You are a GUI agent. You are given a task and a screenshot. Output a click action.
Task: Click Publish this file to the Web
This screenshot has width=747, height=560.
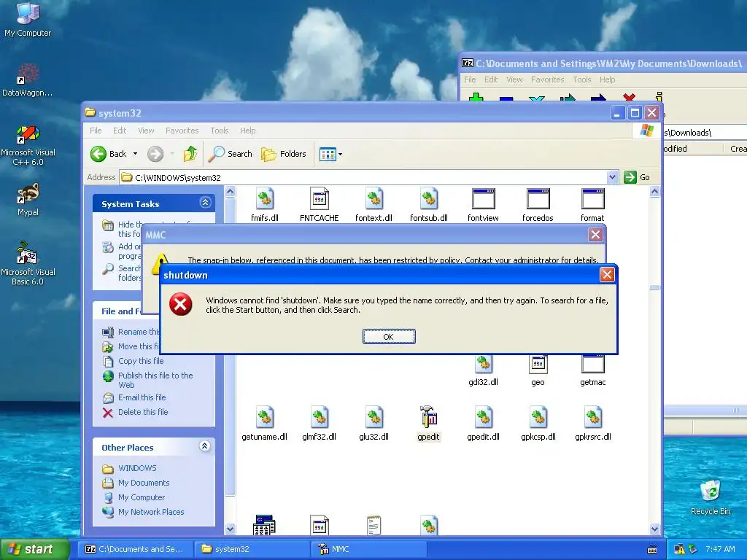click(155, 380)
